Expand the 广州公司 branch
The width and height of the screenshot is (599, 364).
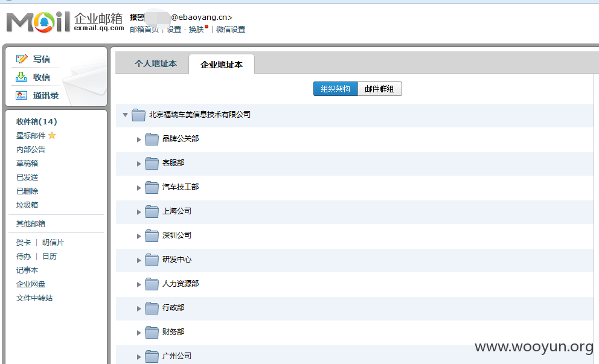click(x=139, y=357)
